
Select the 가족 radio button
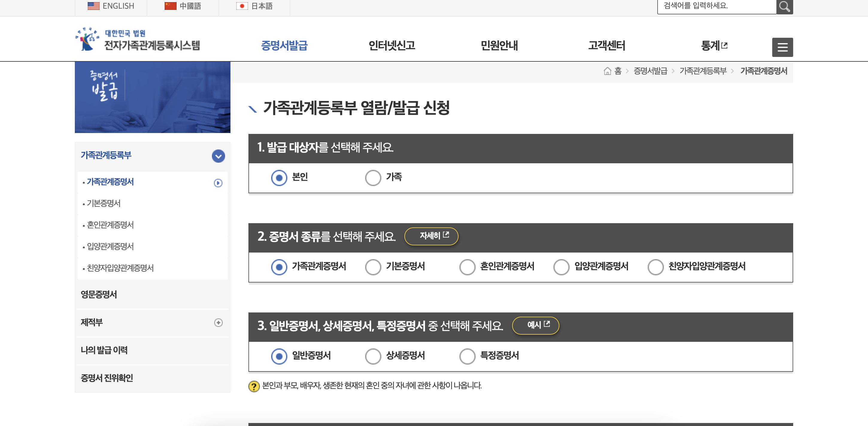373,178
